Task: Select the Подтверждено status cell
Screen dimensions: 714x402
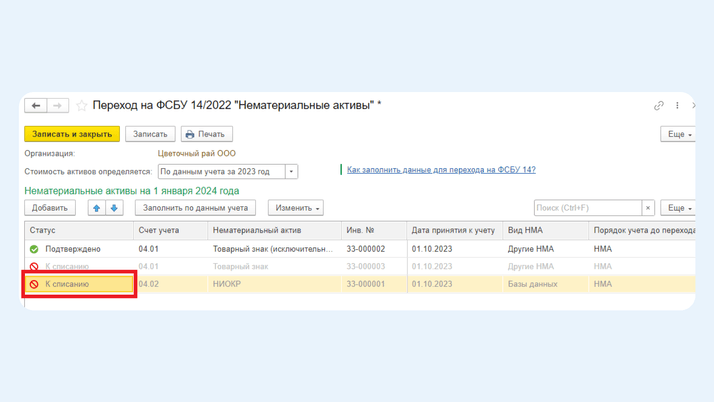Action: coord(79,249)
